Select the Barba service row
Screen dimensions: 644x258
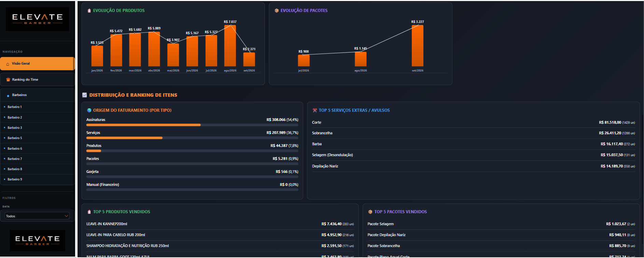[x=473, y=144]
